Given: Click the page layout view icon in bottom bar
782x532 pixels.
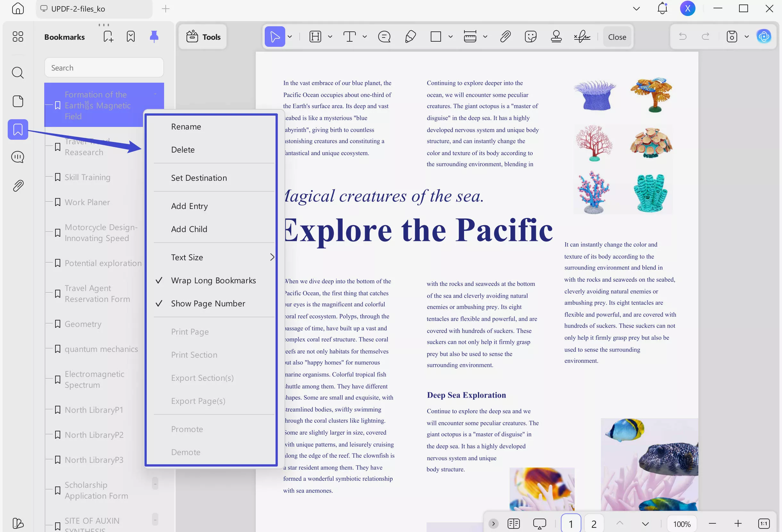Looking at the screenshot, I should 513,524.
